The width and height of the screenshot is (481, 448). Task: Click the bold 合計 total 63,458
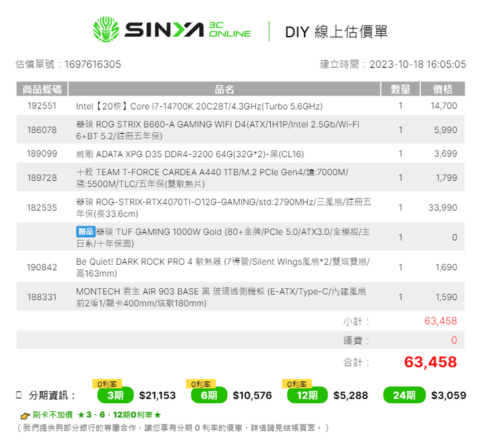pyautogui.click(x=430, y=362)
